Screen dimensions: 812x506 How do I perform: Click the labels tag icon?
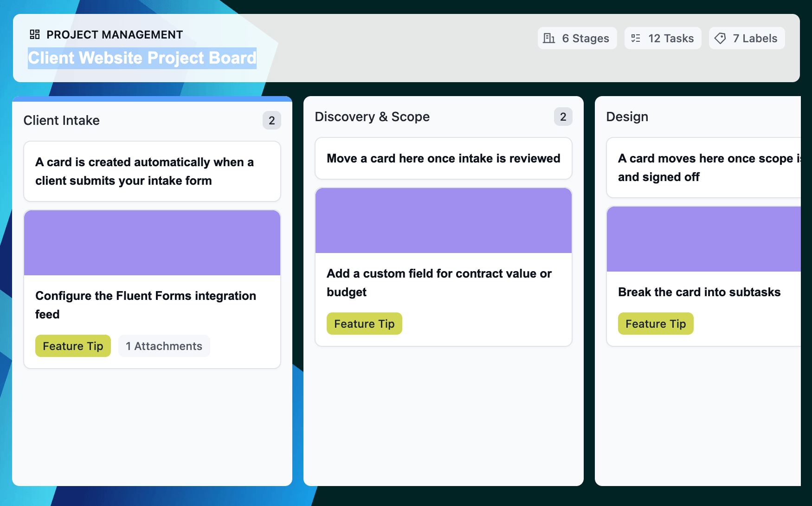(x=720, y=38)
